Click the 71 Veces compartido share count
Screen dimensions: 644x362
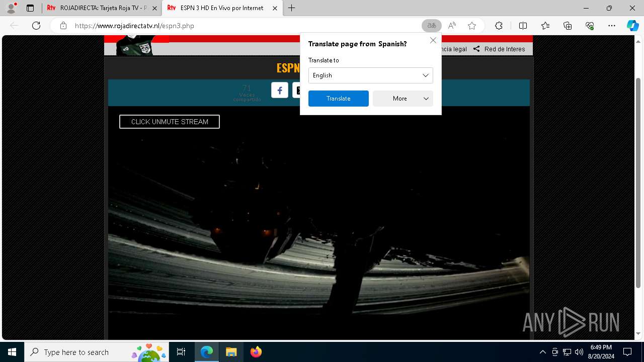click(247, 93)
